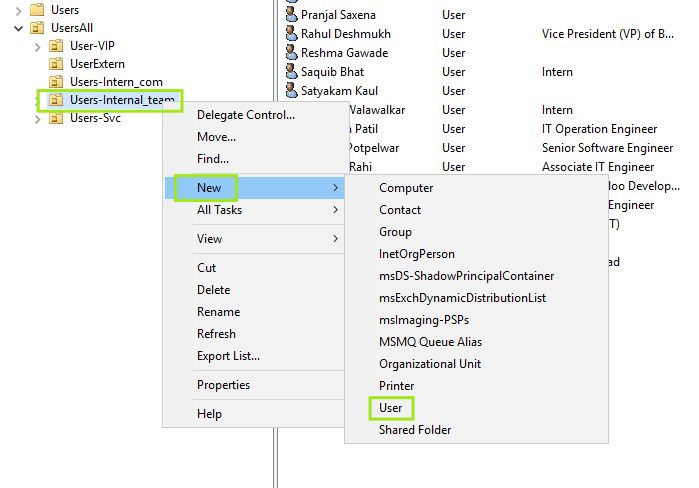
Task: Click the UserExtern OU folder icon
Action: click(56, 64)
